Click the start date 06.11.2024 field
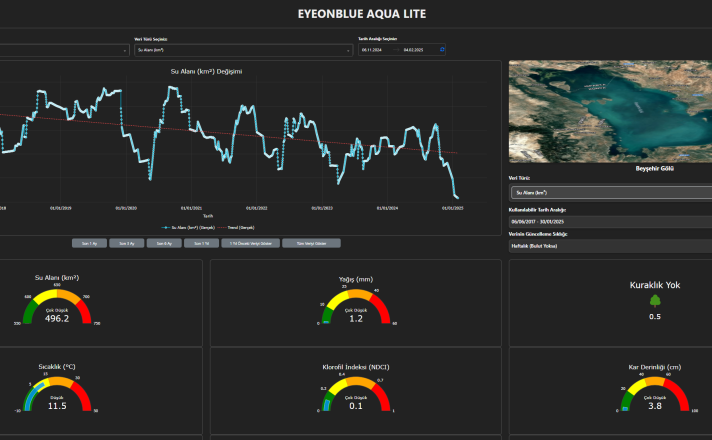 372,50
